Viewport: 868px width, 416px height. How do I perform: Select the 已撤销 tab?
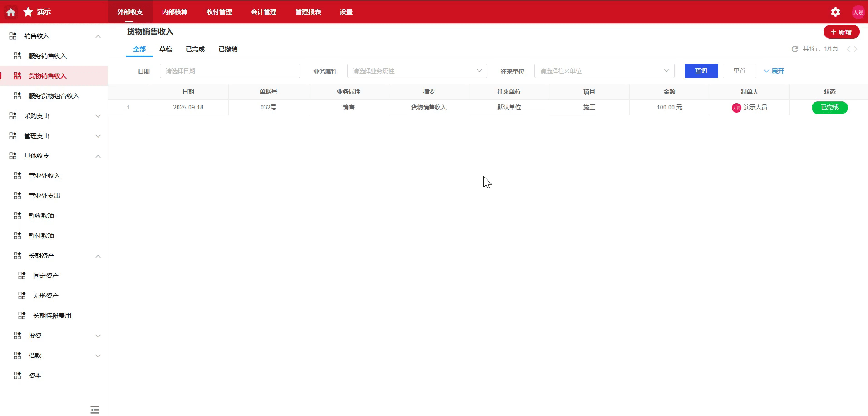[227, 49]
